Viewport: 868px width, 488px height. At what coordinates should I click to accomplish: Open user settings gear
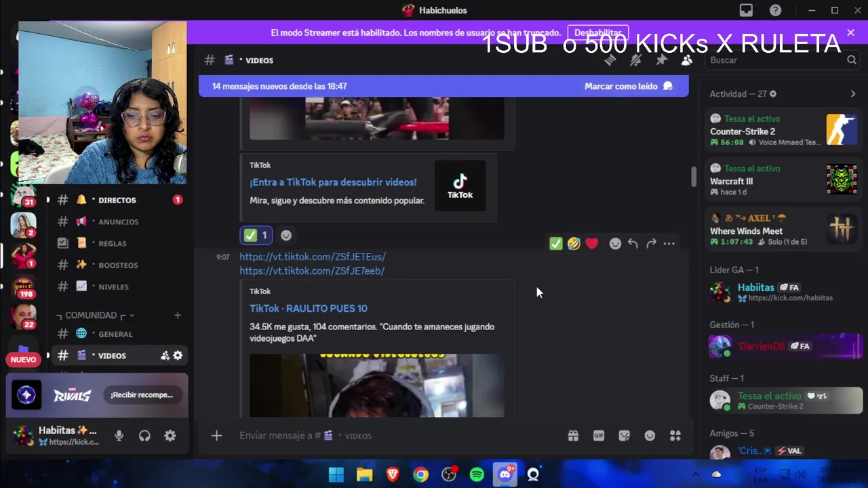pos(170,436)
